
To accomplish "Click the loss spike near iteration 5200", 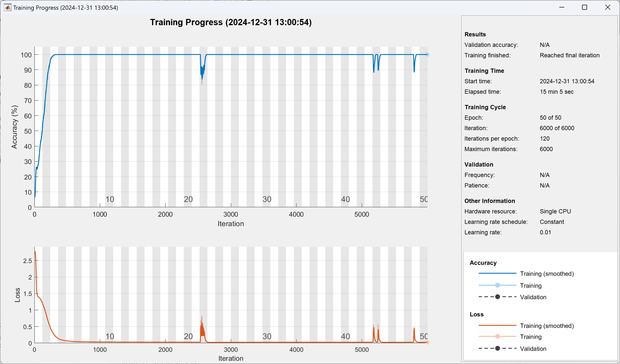I will [x=374, y=332].
